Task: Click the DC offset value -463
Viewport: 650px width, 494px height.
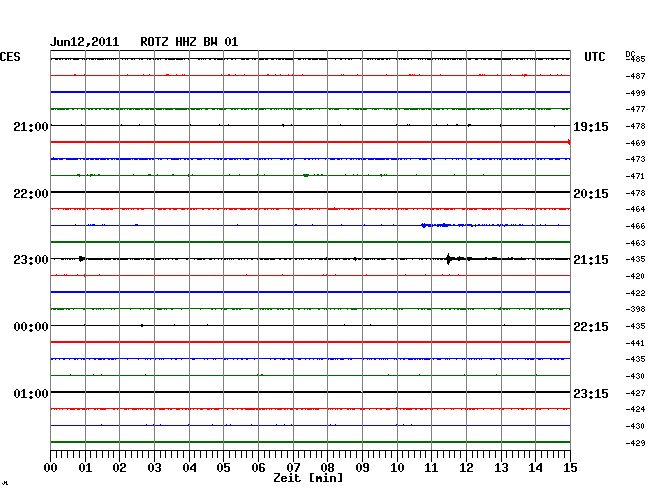Action: tap(635, 243)
